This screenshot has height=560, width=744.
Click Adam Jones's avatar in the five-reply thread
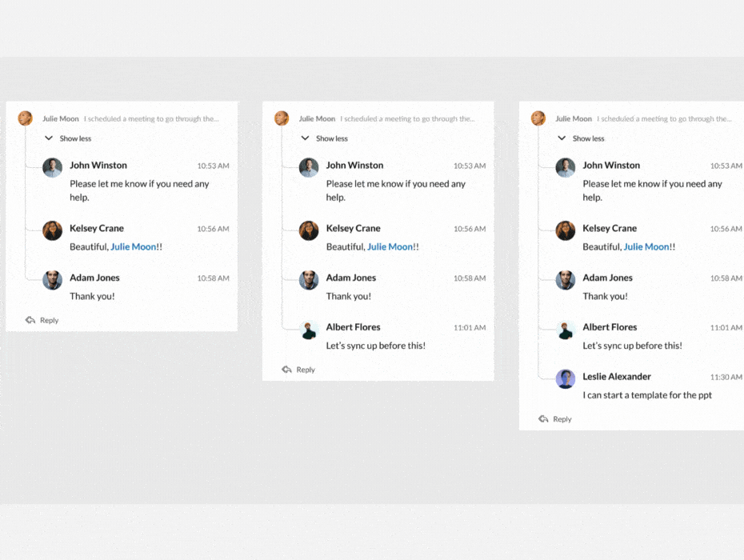[x=566, y=280]
